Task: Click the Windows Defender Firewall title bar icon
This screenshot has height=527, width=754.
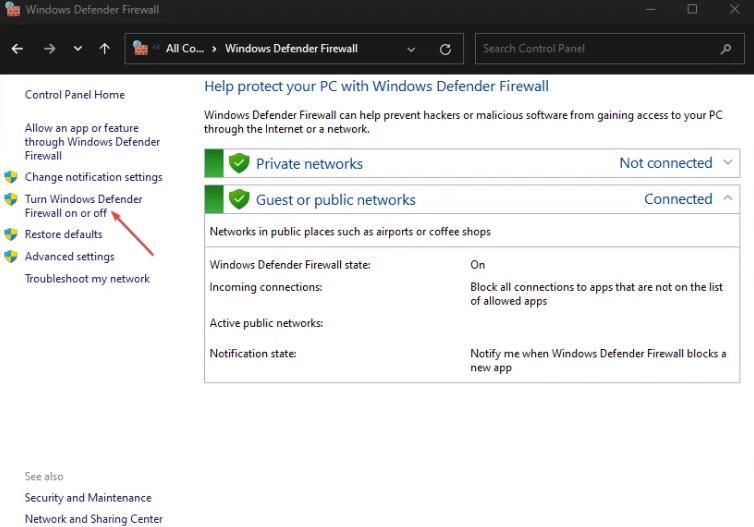Action: coord(13,9)
